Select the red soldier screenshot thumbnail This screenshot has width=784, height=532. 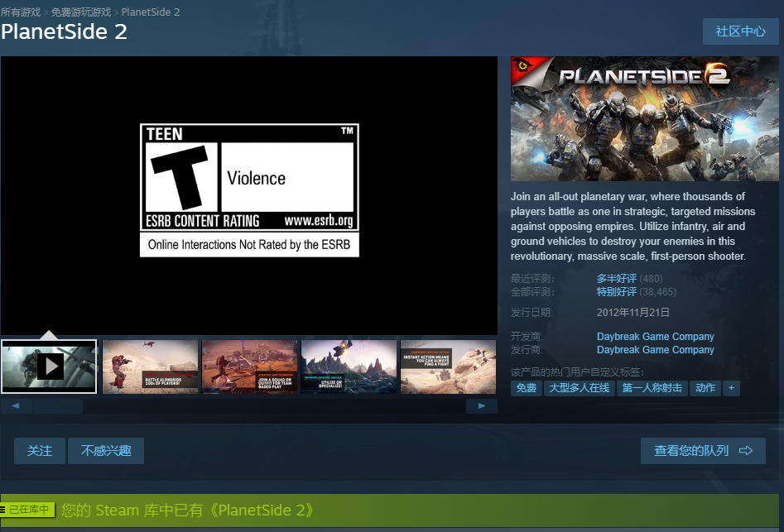150,367
